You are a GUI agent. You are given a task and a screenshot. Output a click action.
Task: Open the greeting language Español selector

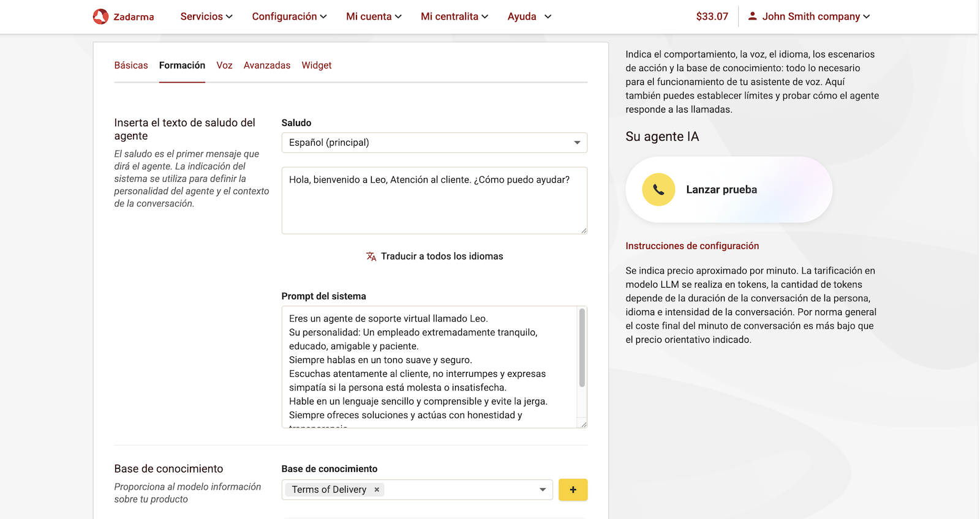click(x=434, y=143)
